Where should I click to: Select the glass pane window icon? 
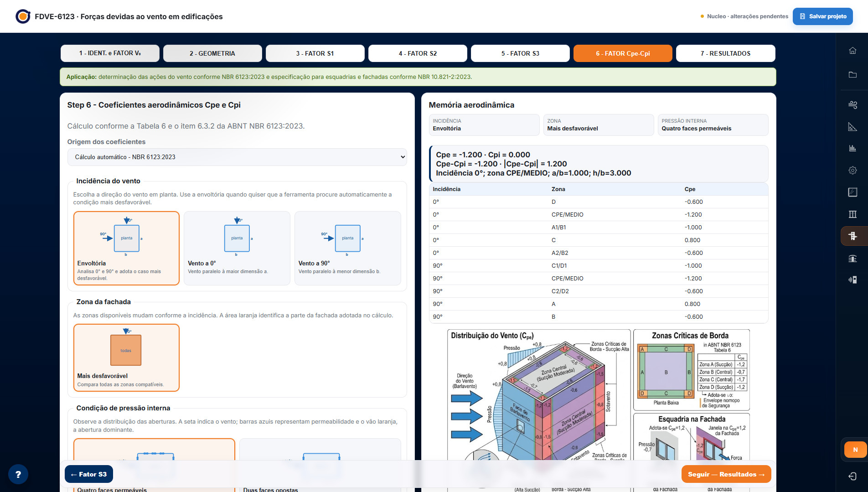tap(852, 192)
